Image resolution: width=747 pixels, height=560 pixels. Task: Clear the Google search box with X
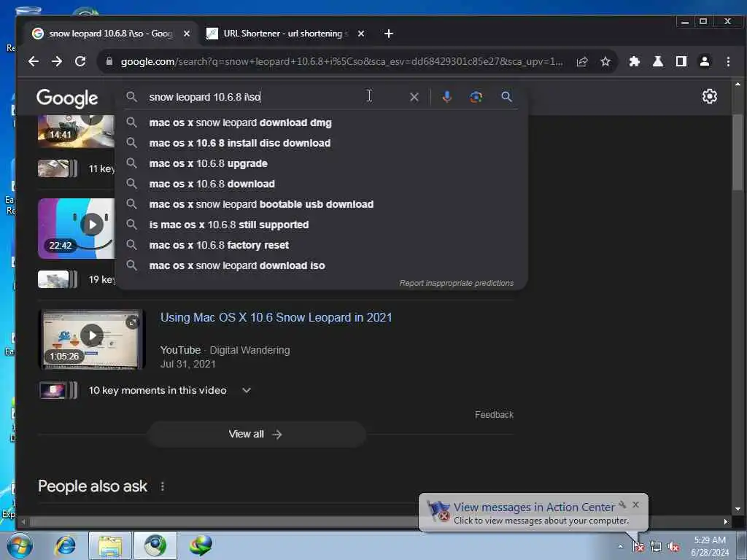tap(414, 97)
